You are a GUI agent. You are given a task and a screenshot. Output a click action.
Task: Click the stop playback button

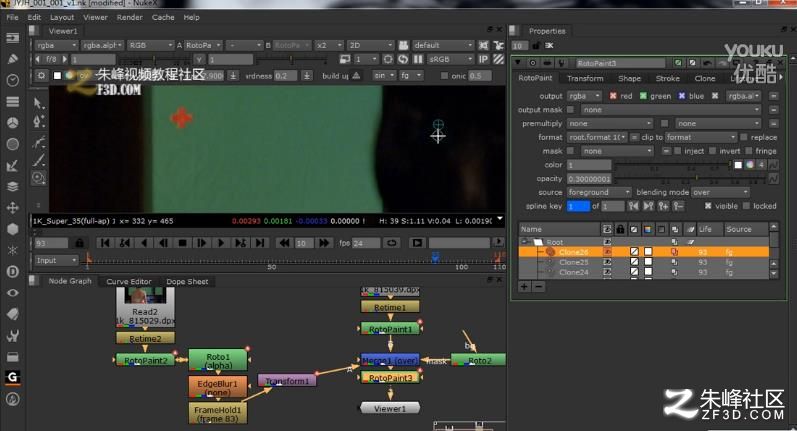point(182,243)
